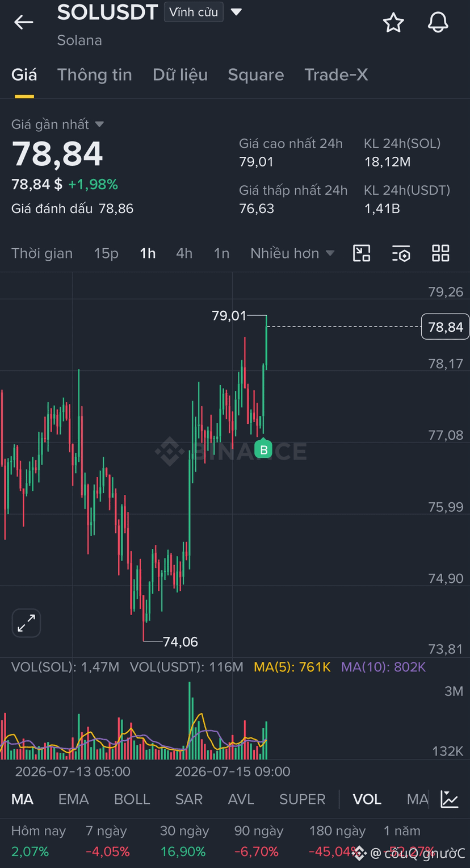This screenshot has width=470, height=868.
Task: Expand chart to fullscreen with diagonal arrows
Action: click(x=26, y=623)
